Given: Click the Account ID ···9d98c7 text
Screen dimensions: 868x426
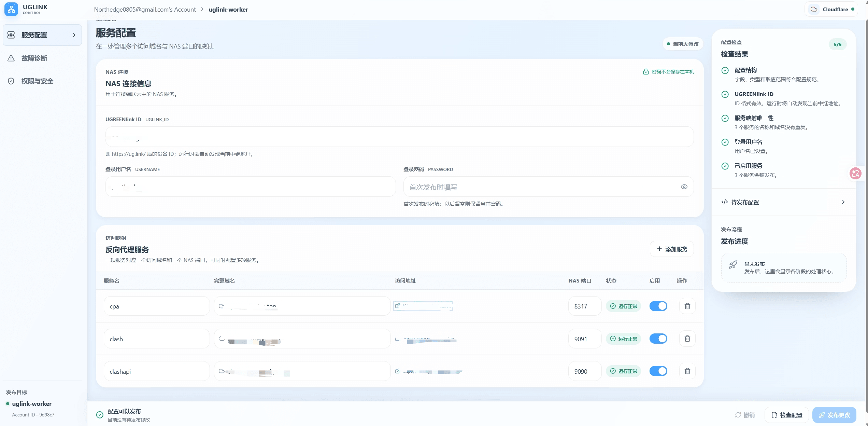Looking at the screenshot, I should [33, 415].
